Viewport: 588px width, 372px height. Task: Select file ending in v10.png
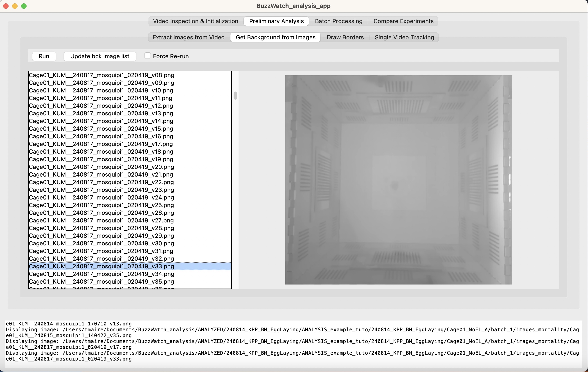(x=130, y=90)
